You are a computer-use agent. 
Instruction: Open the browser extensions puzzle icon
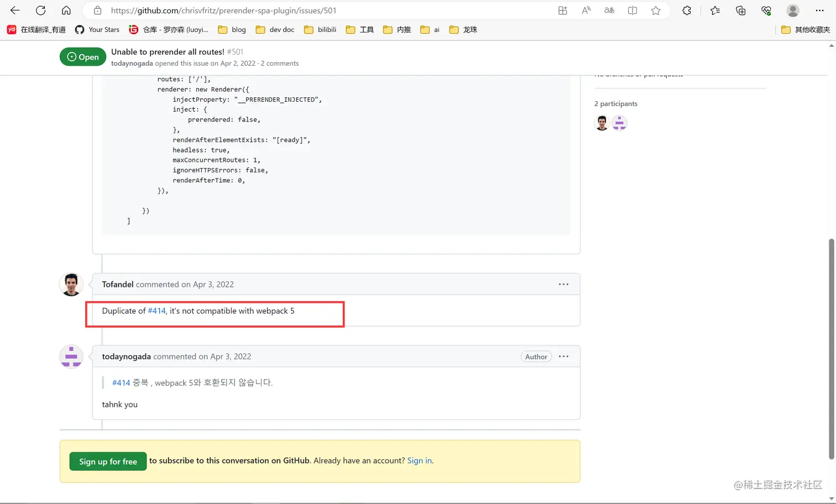[x=687, y=11]
